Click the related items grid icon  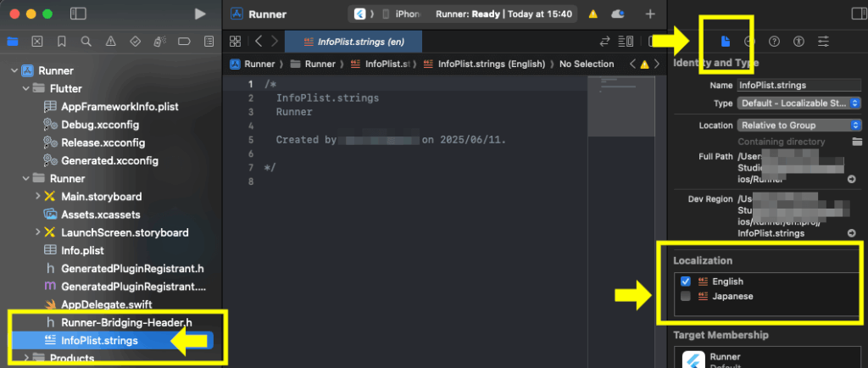[x=236, y=41]
